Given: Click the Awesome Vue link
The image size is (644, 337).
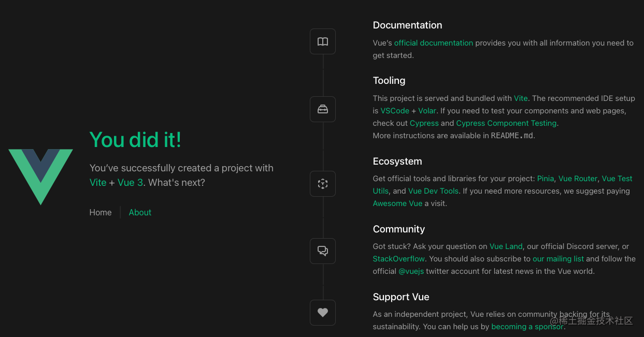Looking at the screenshot, I should coord(397,203).
